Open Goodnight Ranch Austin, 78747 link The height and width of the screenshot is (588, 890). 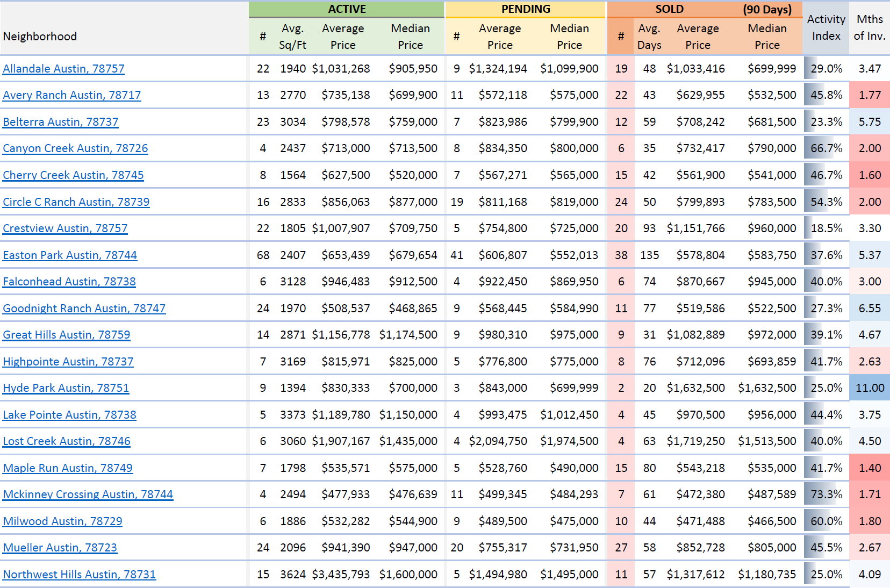[x=84, y=309]
